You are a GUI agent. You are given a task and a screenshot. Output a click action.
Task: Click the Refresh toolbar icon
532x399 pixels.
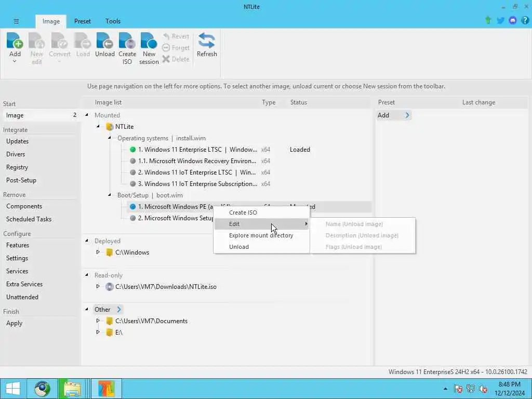207,45
